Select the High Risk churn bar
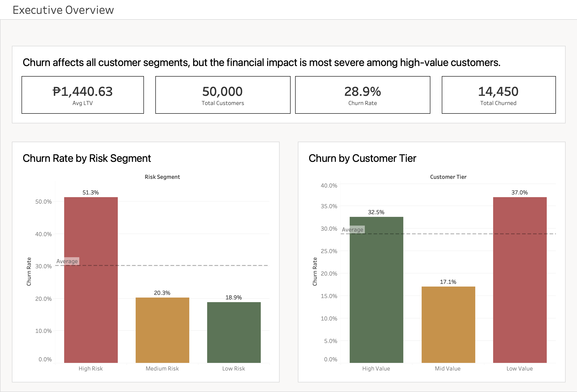This screenshot has width=577, height=392. (x=91, y=280)
